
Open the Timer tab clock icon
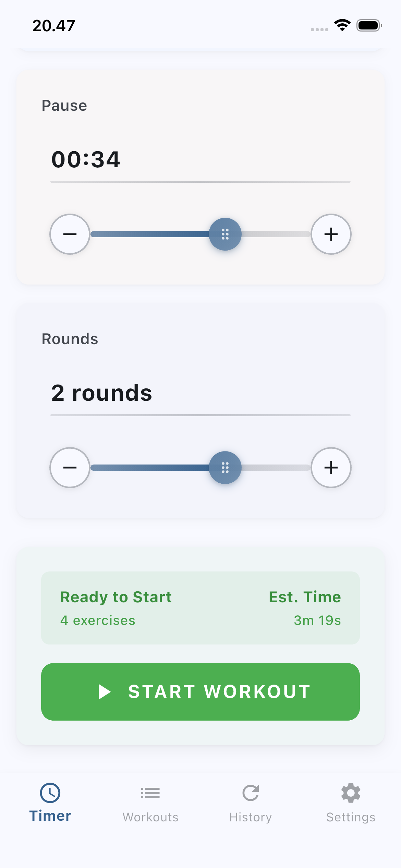point(50,793)
